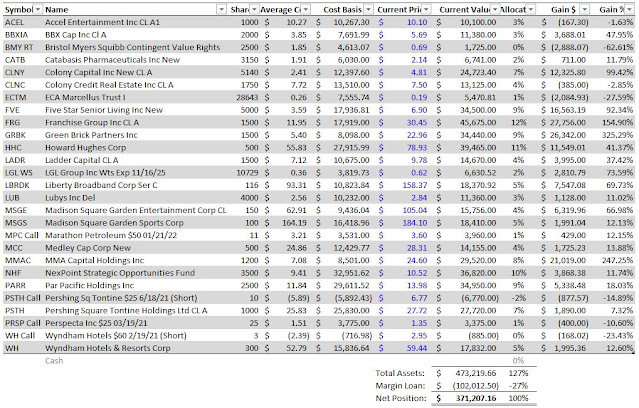Click the Total Assets value 473,219.66
Viewport: 639px width, 408px height.
(x=476, y=373)
